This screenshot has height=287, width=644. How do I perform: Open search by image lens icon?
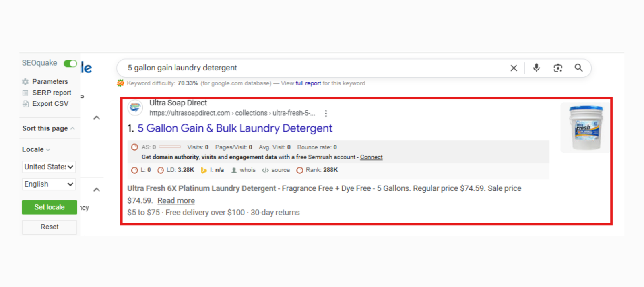point(557,68)
